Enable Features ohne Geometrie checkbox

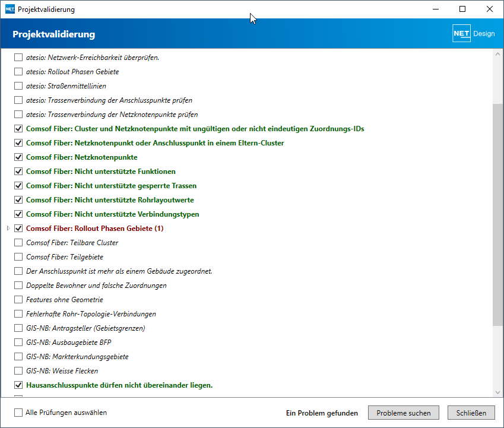[x=18, y=299]
